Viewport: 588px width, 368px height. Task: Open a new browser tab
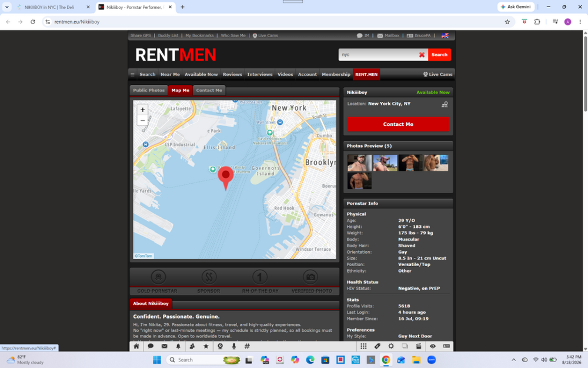183,6
